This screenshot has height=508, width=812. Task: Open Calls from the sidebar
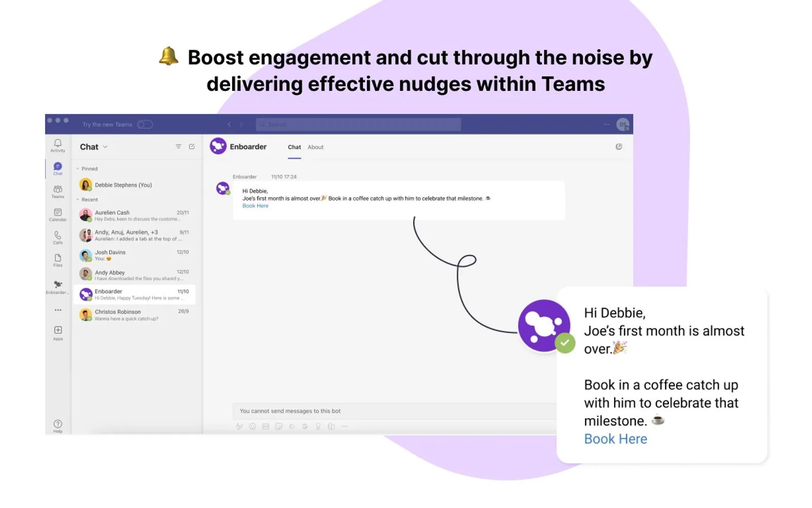(58, 237)
